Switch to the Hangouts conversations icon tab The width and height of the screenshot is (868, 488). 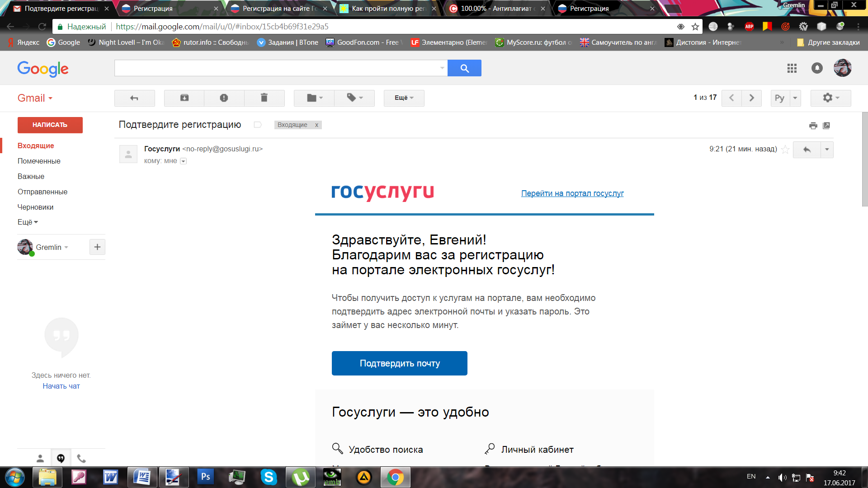tap(61, 459)
